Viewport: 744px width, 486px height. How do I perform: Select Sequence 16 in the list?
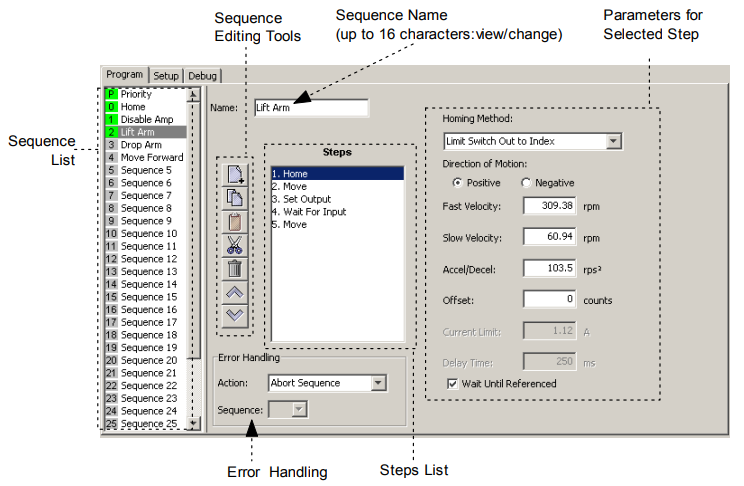146,309
